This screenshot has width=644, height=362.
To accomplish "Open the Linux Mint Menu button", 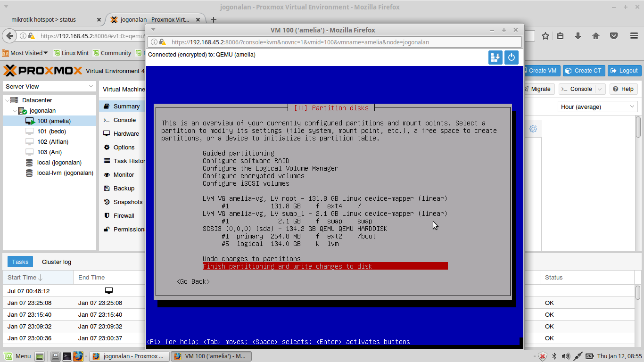I will point(18,356).
